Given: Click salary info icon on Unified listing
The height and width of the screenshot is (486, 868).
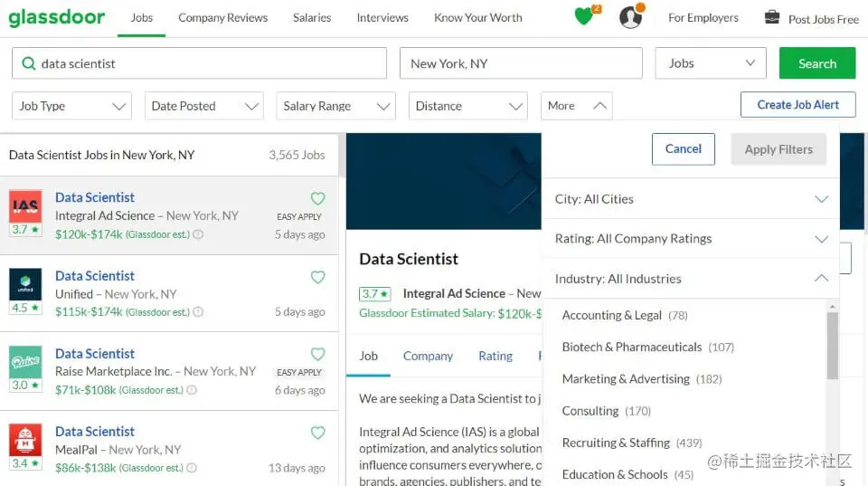Looking at the screenshot, I should tap(198, 312).
